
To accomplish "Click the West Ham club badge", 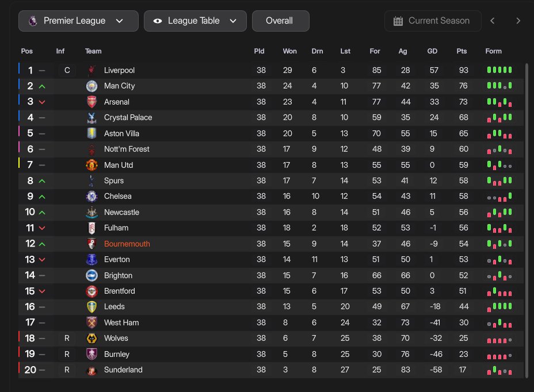I will pos(91,322).
